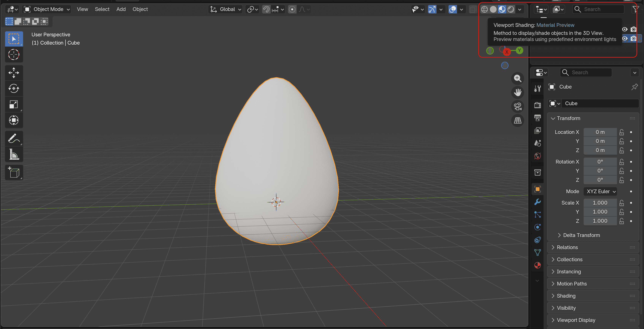644x329 pixels.
Task: Click the Cube object name field
Action: pos(600,104)
